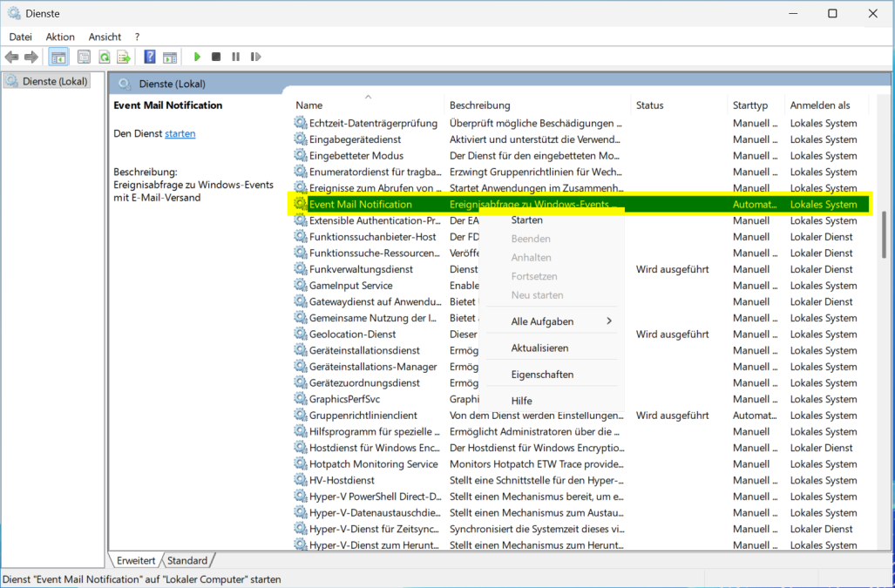Open the Ansicht menu
This screenshot has height=588, width=895.
(105, 37)
